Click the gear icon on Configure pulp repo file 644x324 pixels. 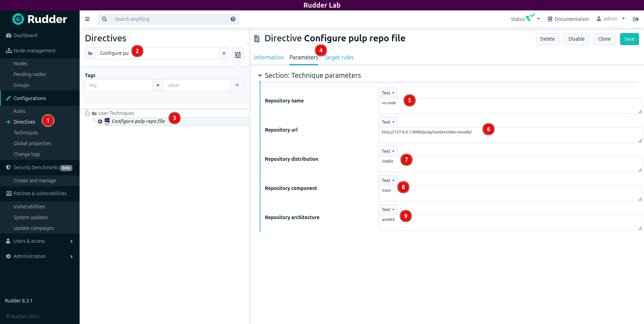(x=100, y=122)
